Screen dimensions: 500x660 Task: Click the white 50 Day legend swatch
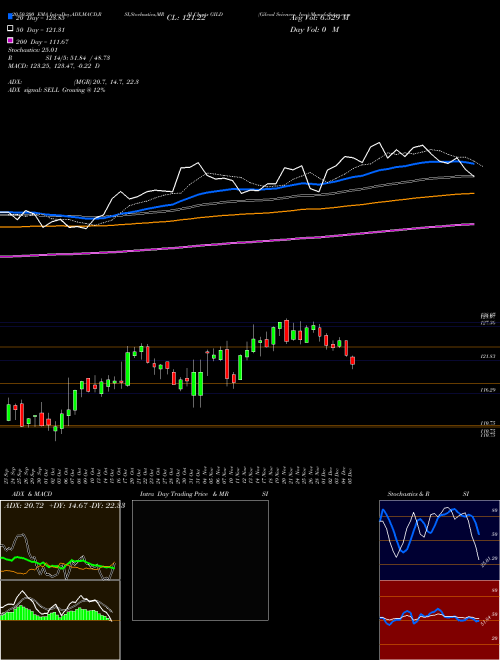coord(11,29)
